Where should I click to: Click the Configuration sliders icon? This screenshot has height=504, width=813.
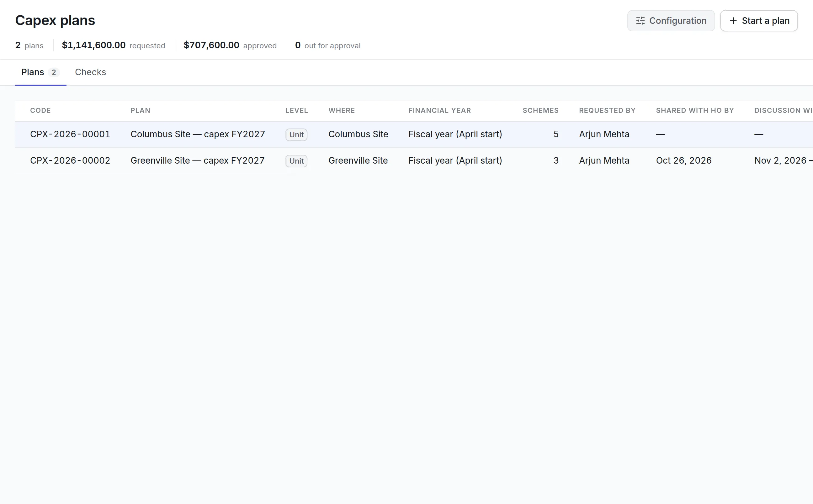tap(640, 21)
